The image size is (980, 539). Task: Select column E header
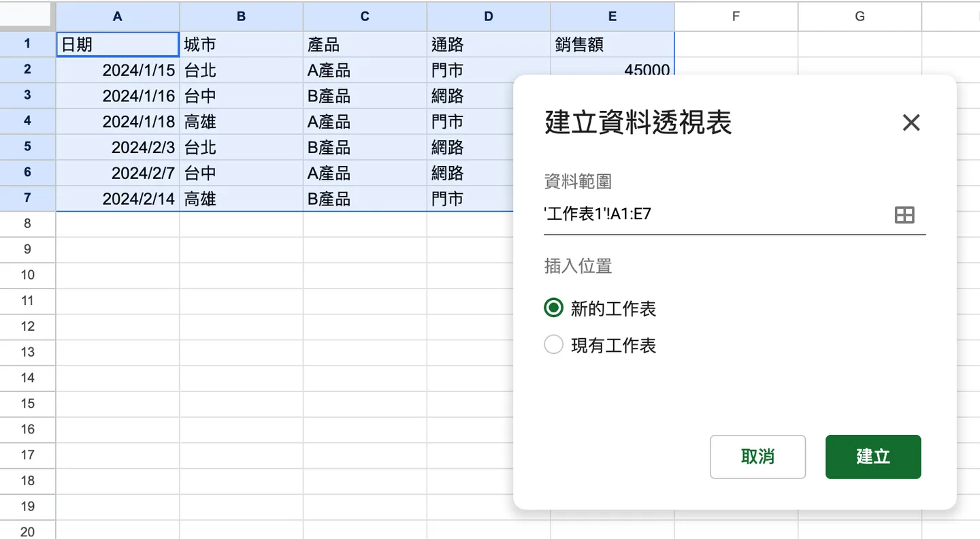pyautogui.click(x=612, y=16)
